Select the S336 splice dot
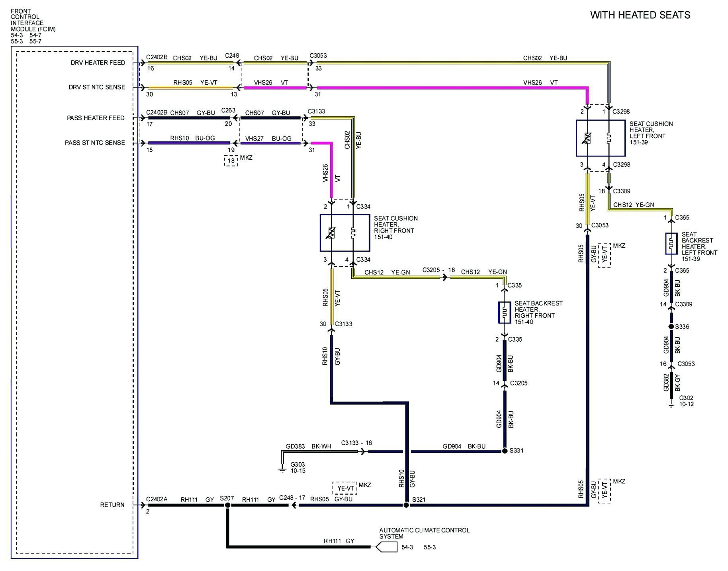 click(671, 327)
